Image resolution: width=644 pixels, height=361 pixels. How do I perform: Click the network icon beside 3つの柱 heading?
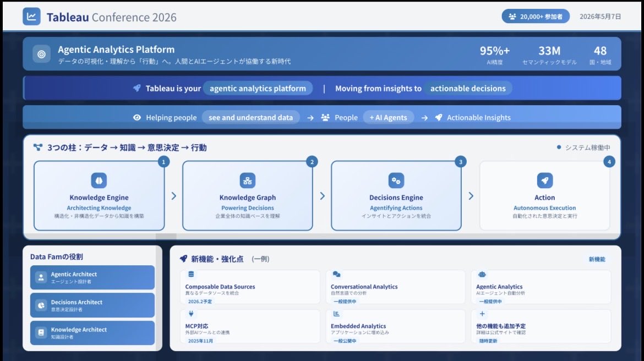point(38,147)
